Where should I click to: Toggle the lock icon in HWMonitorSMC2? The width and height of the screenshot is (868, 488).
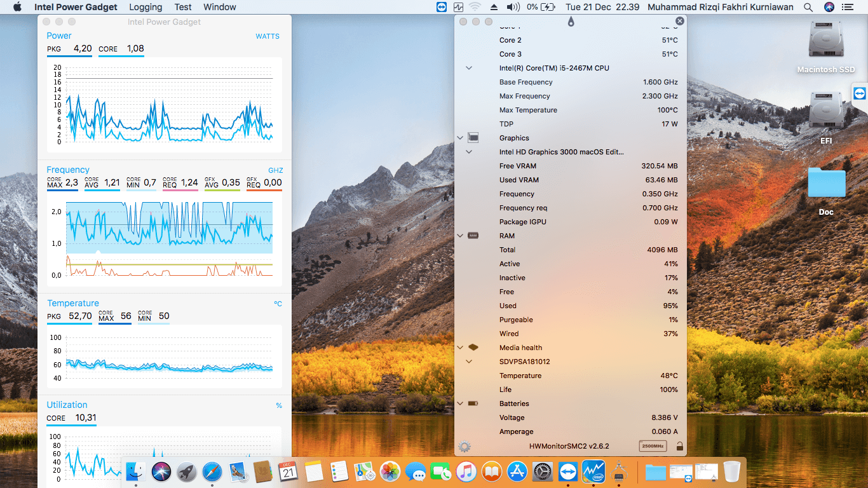(x=679, y=446)
